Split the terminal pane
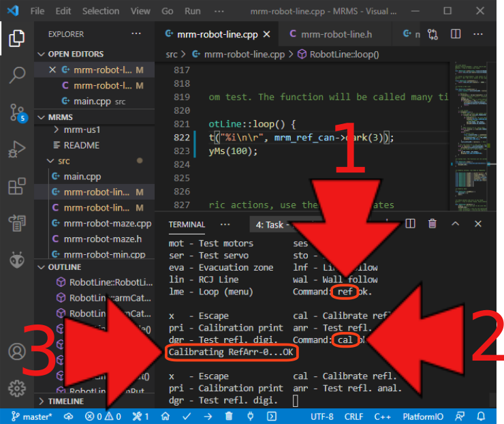The width and height of the screenshot is (504, 424). 410,224
